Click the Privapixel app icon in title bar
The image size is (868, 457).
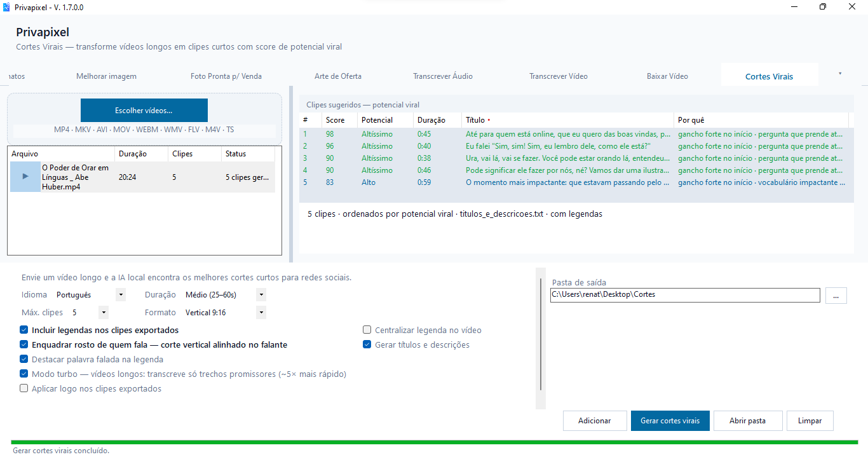(x=6, y=7)
